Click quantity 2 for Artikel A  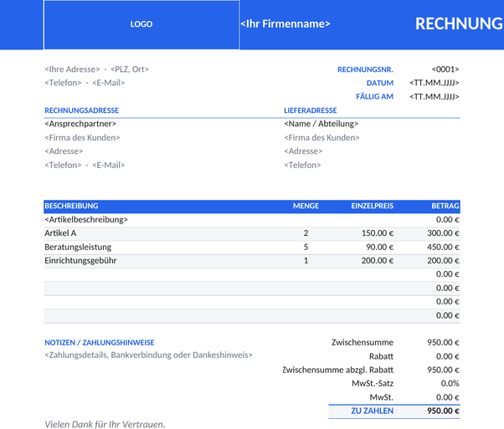(x=306, y=233)
